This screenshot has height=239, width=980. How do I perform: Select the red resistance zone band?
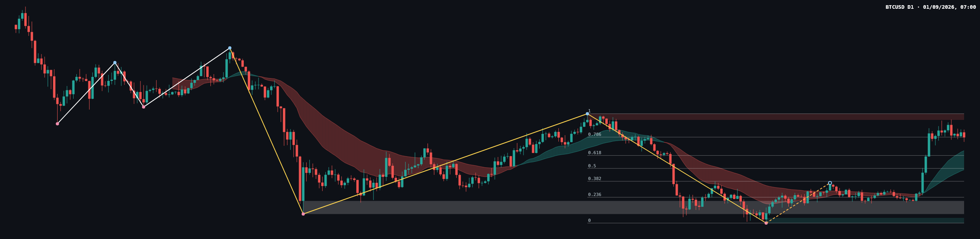pos(776,117)
